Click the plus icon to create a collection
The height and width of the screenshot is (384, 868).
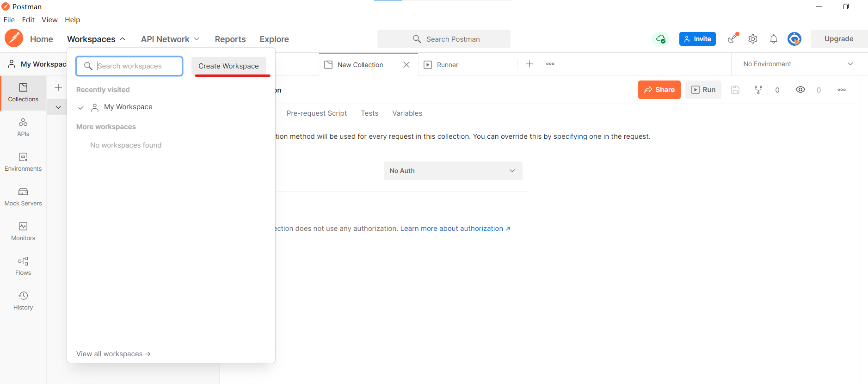58,87
